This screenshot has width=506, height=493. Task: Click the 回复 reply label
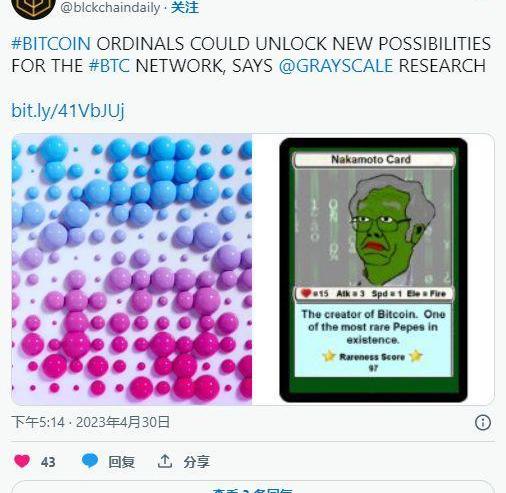(x=121, y=462)
